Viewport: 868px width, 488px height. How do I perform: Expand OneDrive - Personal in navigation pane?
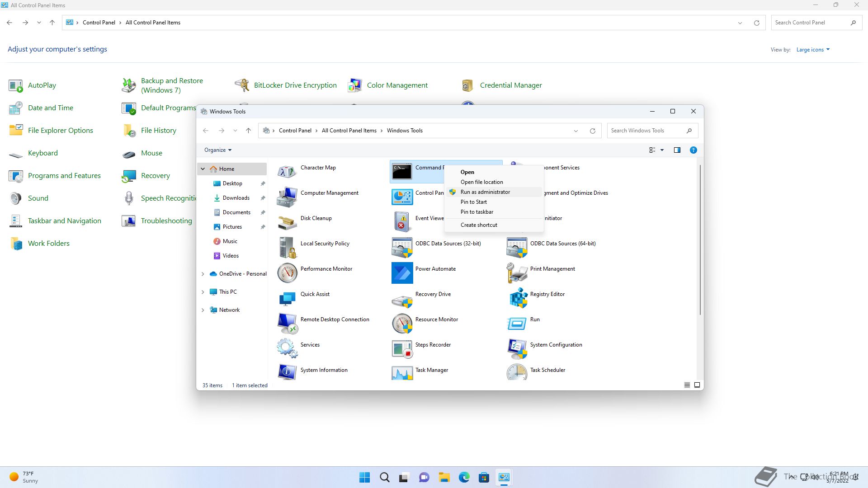coord(203,274)
